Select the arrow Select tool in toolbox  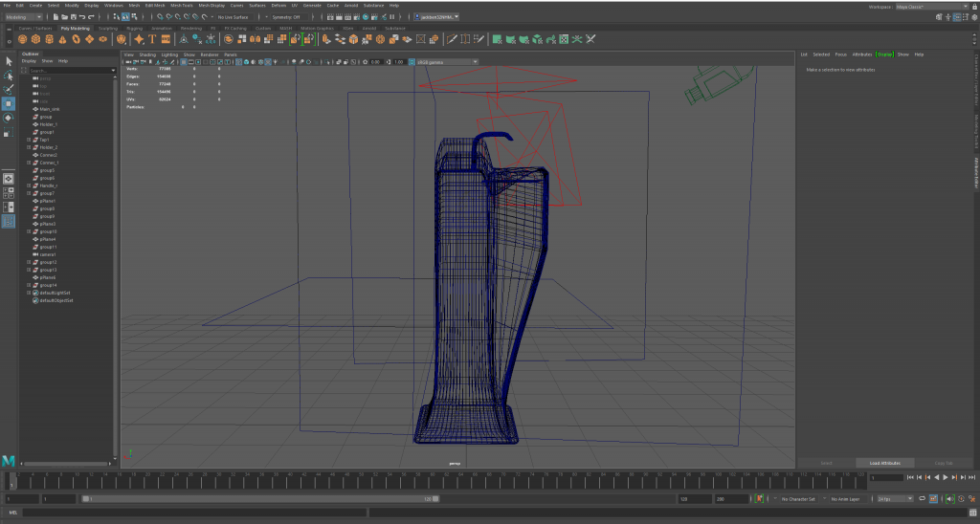(x=9, y=61)
